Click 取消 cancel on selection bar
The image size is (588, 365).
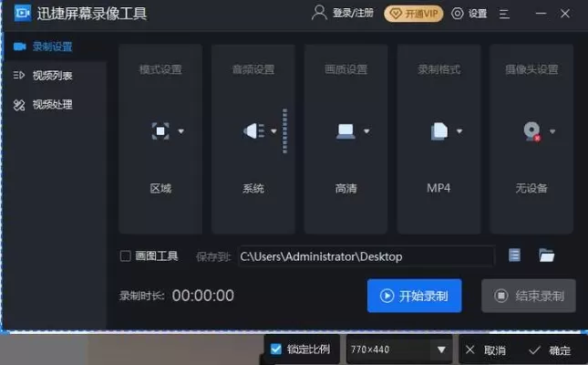(486, 350)
